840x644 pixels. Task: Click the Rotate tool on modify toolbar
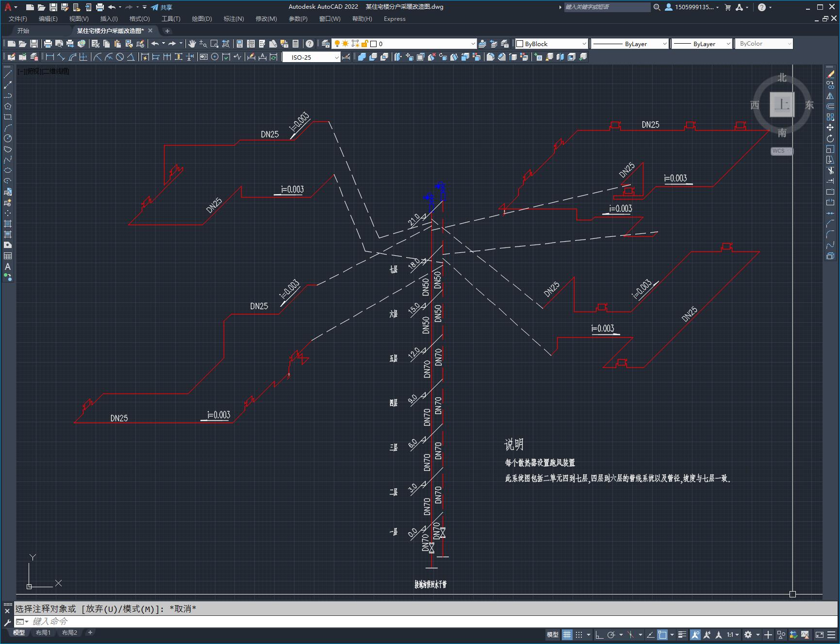[x=830, y=138]
